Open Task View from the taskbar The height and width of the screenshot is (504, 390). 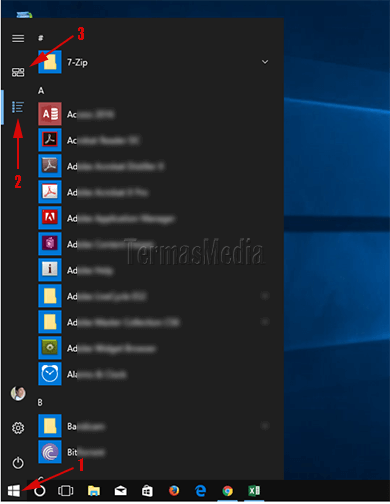66,491
